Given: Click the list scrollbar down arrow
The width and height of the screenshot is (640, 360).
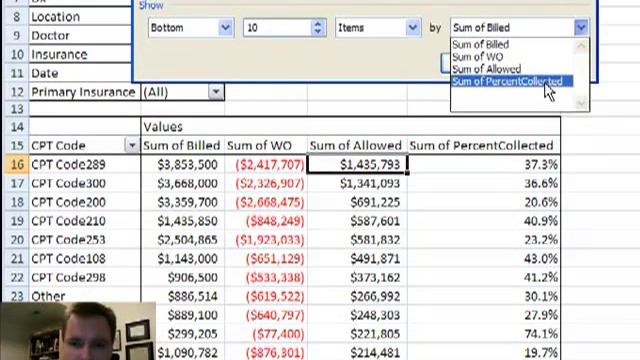Looking at the screenshot, I should (581, 104).
